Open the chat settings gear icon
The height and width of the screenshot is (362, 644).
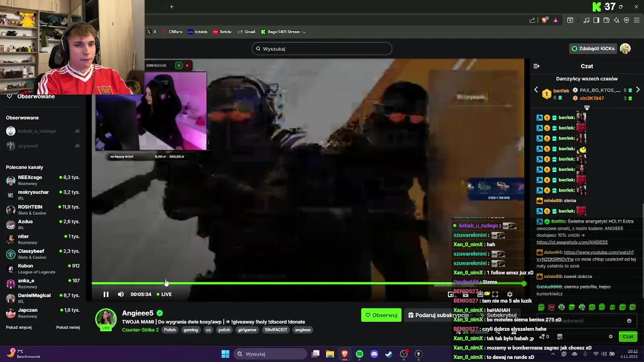click(x=611, y=336)
